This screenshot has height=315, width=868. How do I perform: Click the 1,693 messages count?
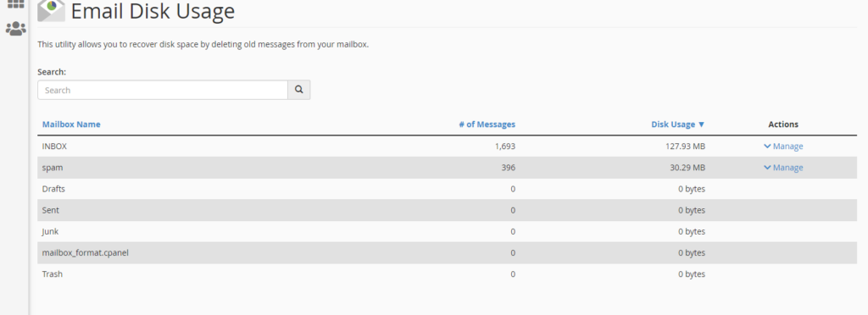506,146
